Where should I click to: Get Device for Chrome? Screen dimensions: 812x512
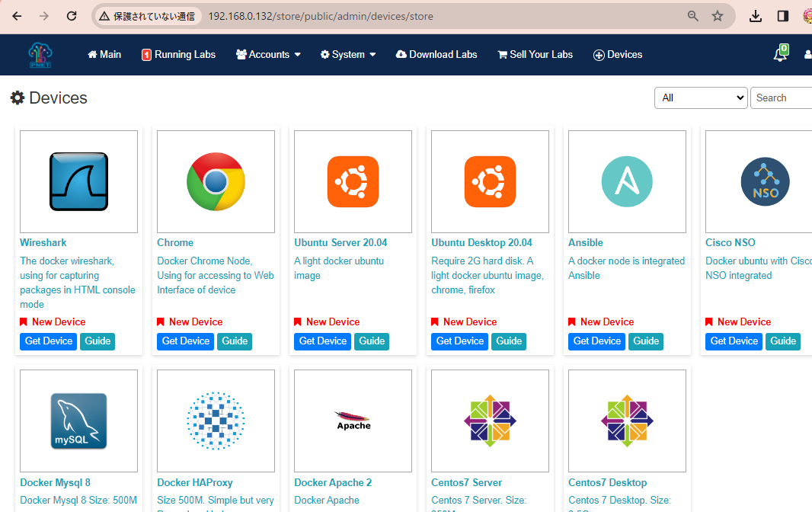tap(185, 341)
